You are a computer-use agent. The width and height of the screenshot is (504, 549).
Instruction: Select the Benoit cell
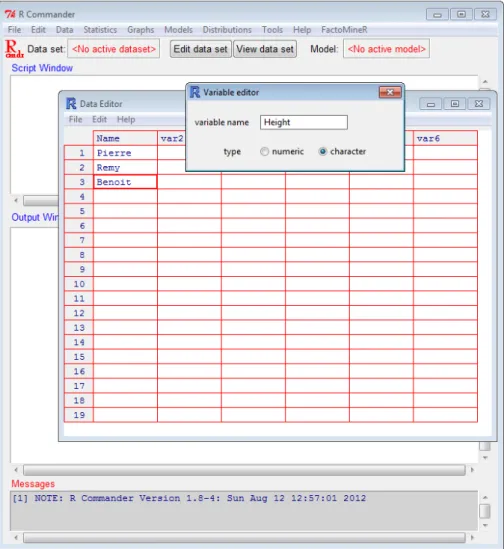coord(125,182)
